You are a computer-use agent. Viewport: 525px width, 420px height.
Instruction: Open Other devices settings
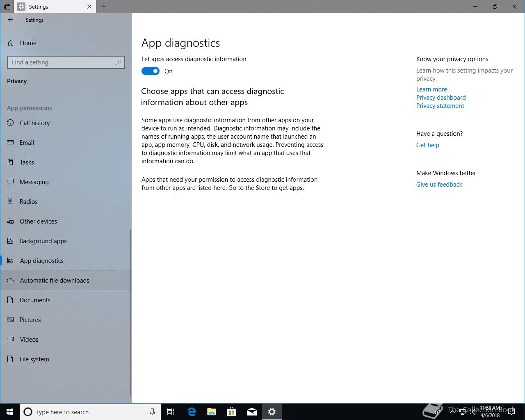[x=66, y=221]
